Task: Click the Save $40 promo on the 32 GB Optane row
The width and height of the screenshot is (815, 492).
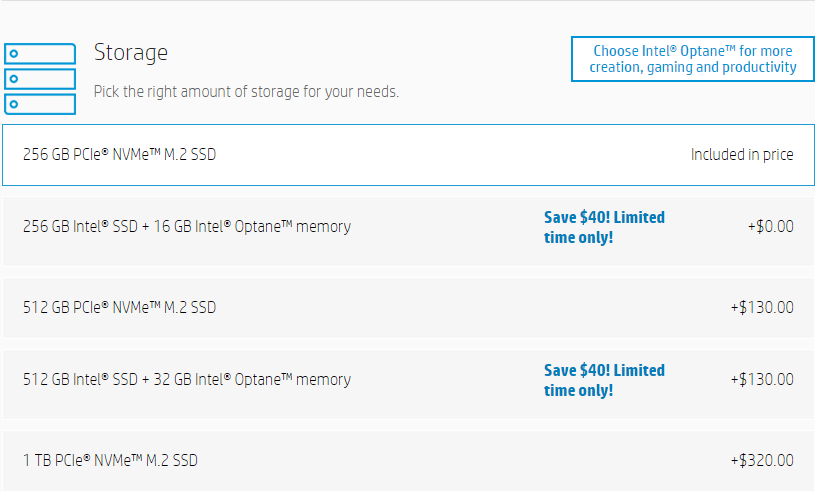Action: [x=604, y=380]
